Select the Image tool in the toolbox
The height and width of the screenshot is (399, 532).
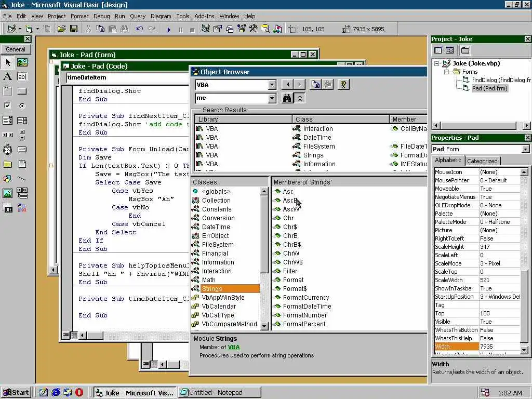[x=7, y=193]
